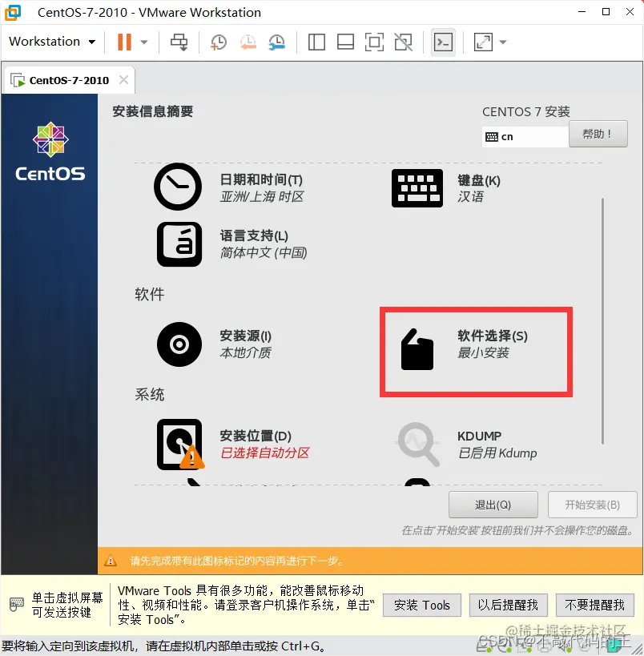Click the 不要提醒我 never remind button
The height and width of the screenshot is (656, 644).
click(594, 605)
